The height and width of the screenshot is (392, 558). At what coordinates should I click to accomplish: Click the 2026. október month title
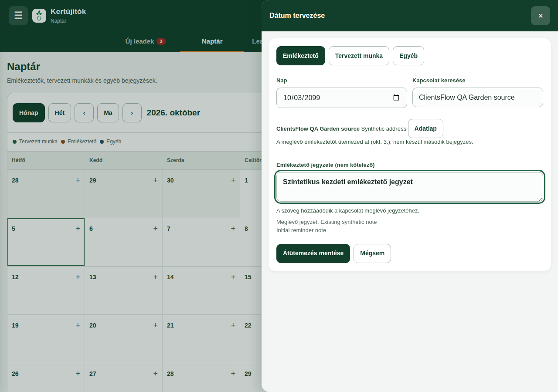point(174,113)
